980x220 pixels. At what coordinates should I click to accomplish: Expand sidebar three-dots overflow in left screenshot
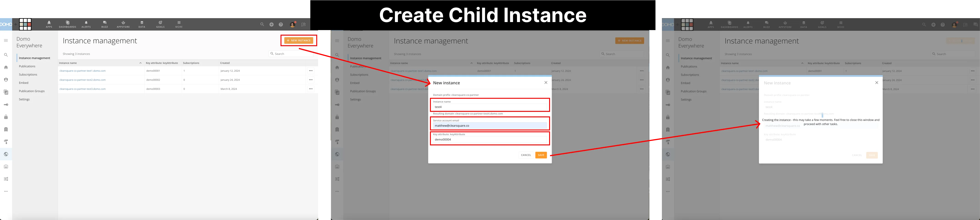tap(6, 191)
